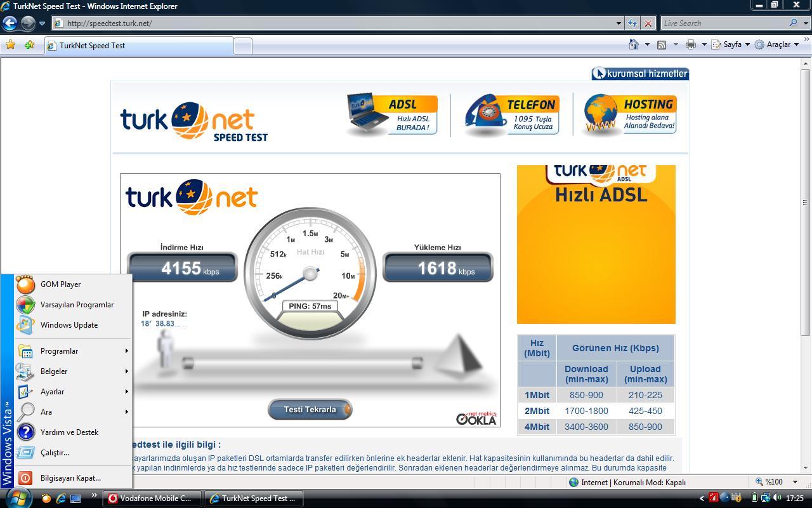Click the page zoom %100 control
812x508 pixels.
769,482
